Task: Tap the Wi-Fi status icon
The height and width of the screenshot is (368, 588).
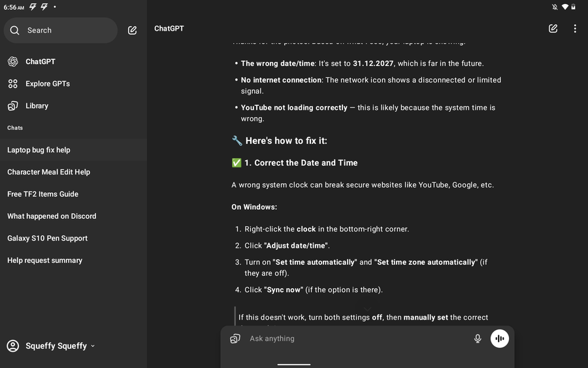Action: coord(564,7)
